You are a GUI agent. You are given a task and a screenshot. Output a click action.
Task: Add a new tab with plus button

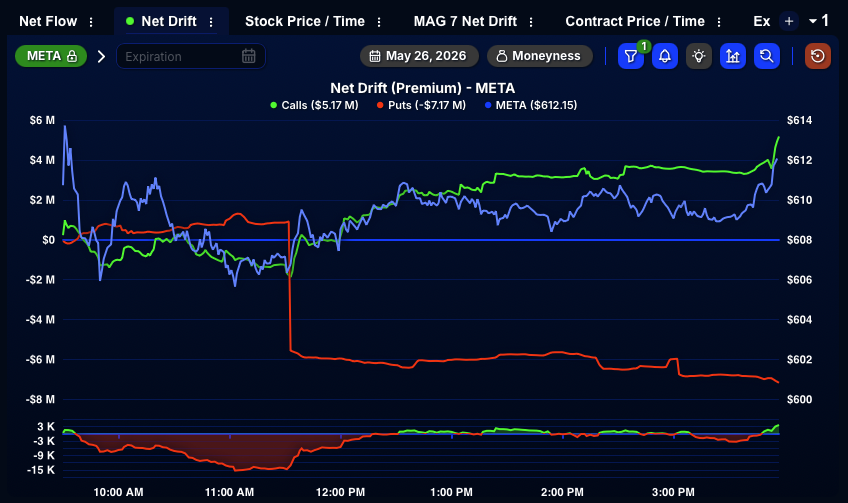(x=789, y=22)
